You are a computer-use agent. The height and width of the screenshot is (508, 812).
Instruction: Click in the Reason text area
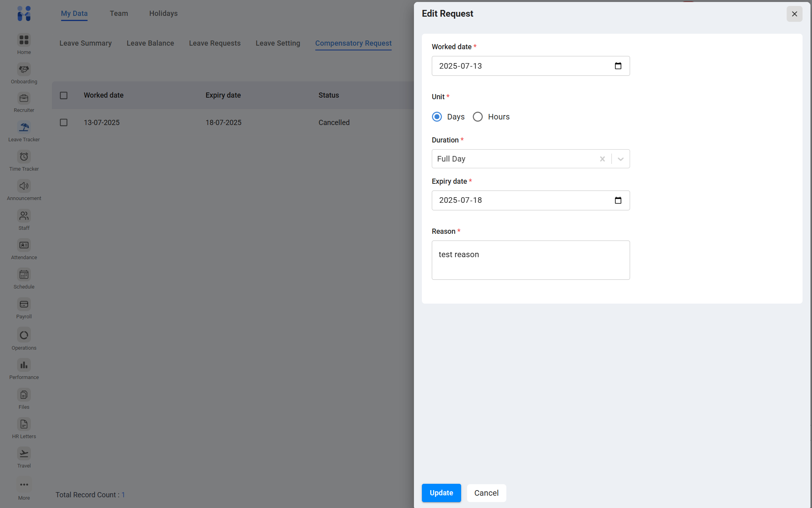530,260
